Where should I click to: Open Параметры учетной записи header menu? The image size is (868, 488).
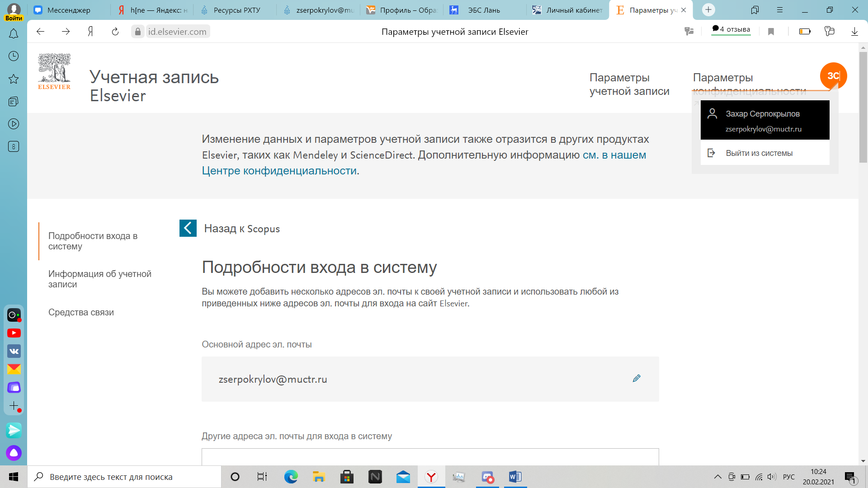click(629, 84)
